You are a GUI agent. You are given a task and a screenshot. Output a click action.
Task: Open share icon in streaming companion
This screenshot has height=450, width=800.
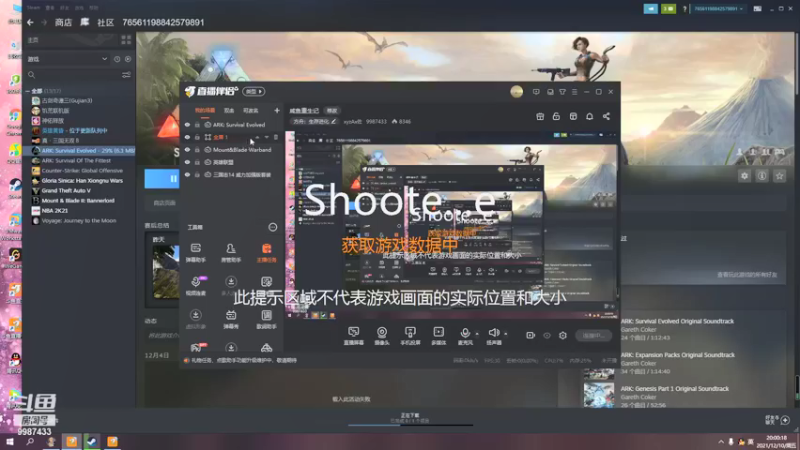[606, 116]
